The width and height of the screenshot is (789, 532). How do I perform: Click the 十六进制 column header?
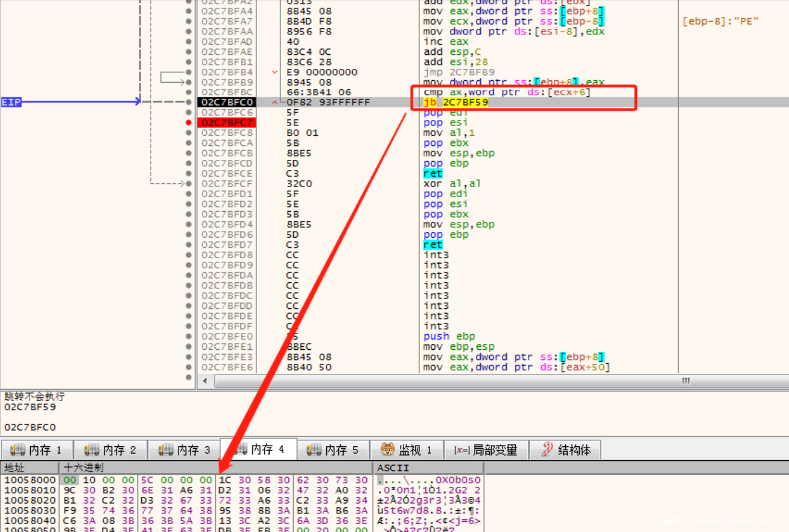84,468
